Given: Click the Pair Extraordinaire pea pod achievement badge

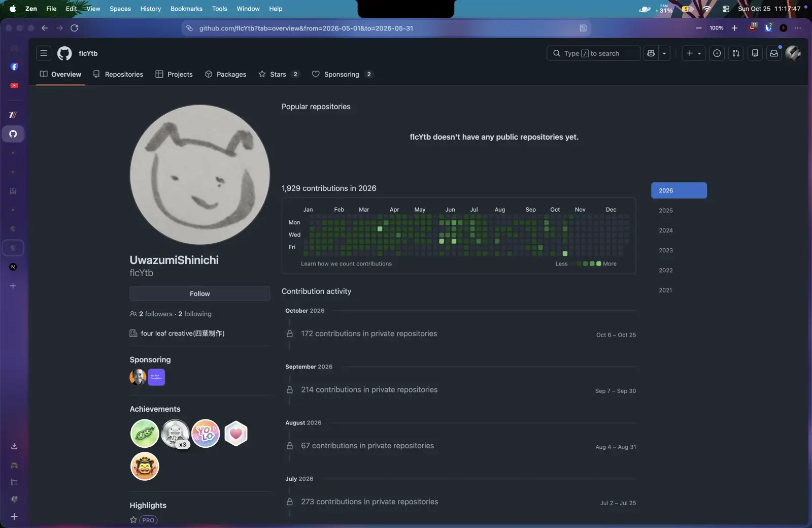Looking at the screenshot, I should click(145, 434).
